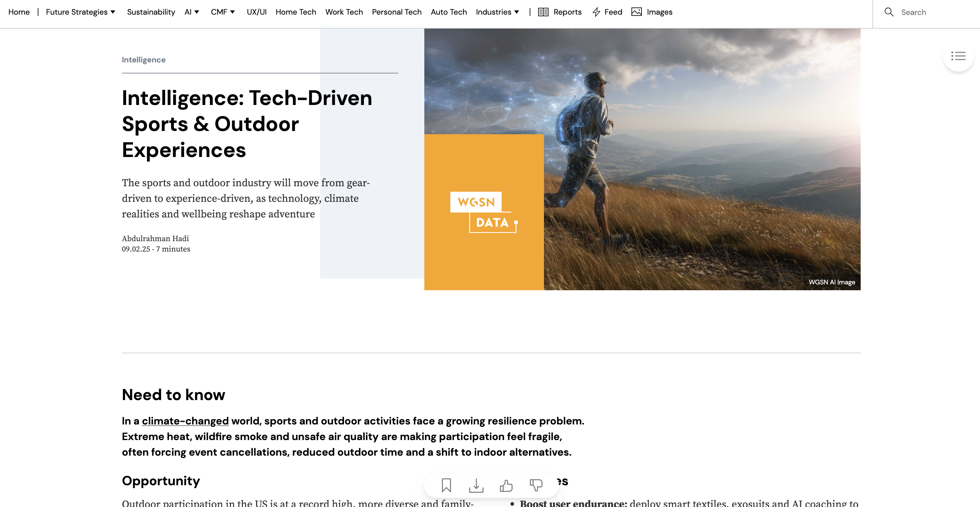980x507 pixels.
Task: Give the article a thumbs up
Action: point(506,486)
